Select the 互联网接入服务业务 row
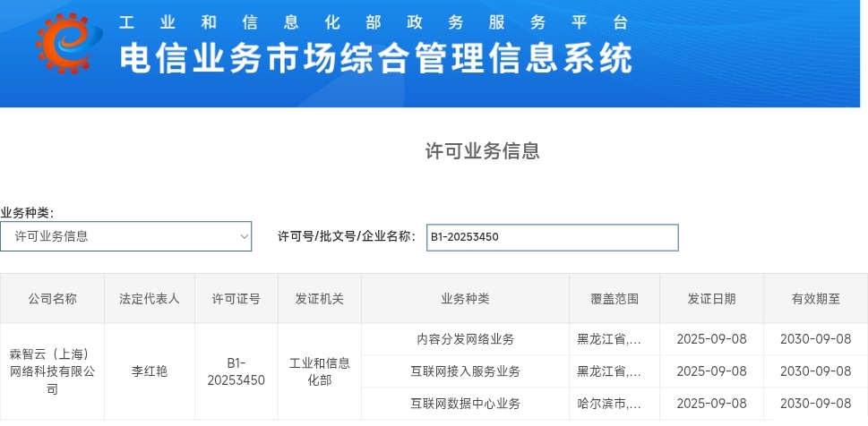 [x=465, y=371]
